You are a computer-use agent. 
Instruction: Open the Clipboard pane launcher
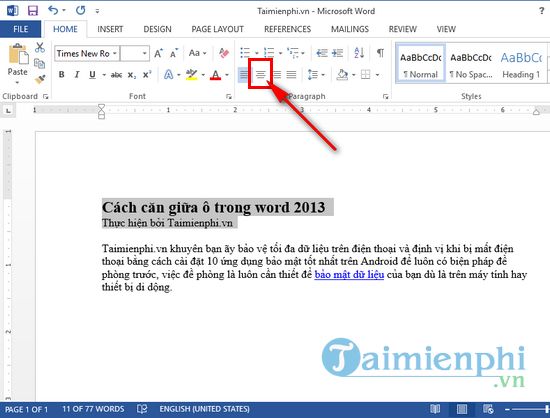point(46,97)
